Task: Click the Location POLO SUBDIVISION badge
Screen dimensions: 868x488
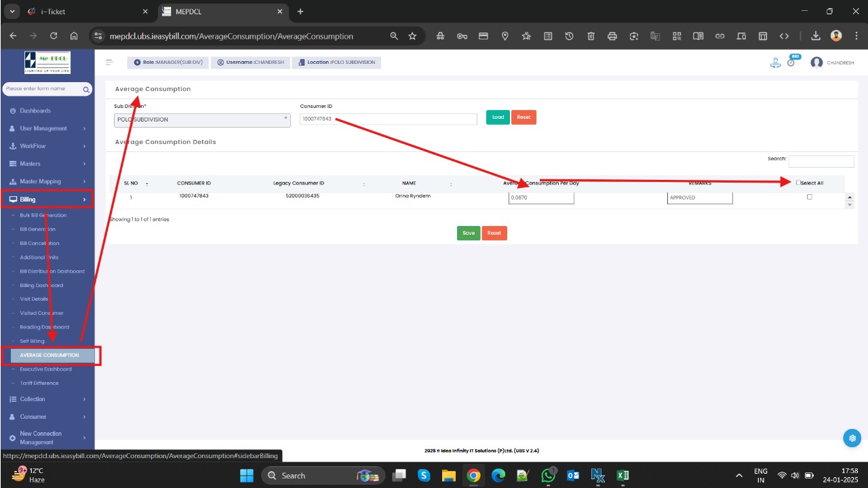Action: click(x=336, y=62)
